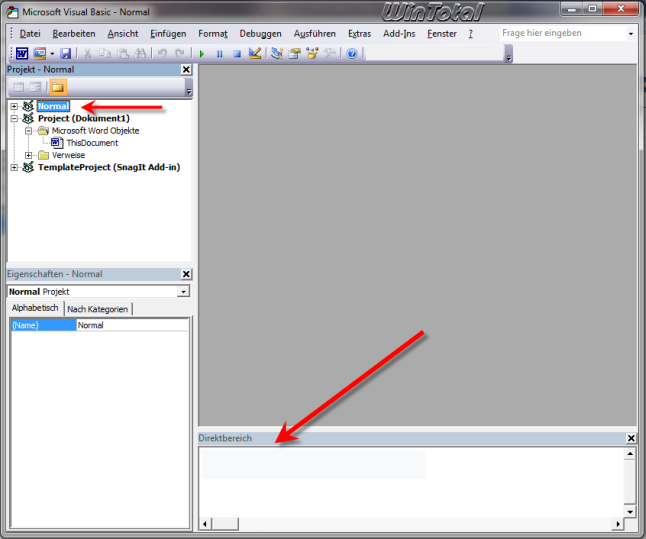Open the Bearbeiten menu
Viewport: 646px width, 539px height.
pyautogui.click(x=74, y=34)
